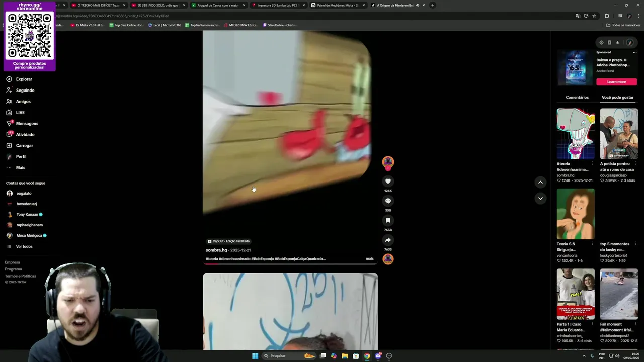
Task: Click the sombra.hq username under video
Action: click(216, 250)
